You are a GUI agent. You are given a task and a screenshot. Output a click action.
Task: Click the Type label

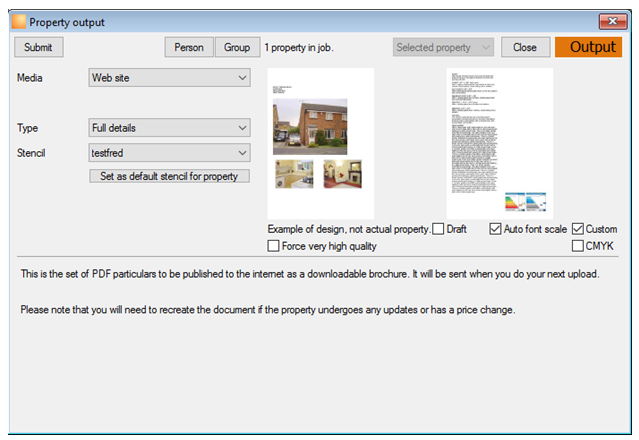click(x=27, y=128)
